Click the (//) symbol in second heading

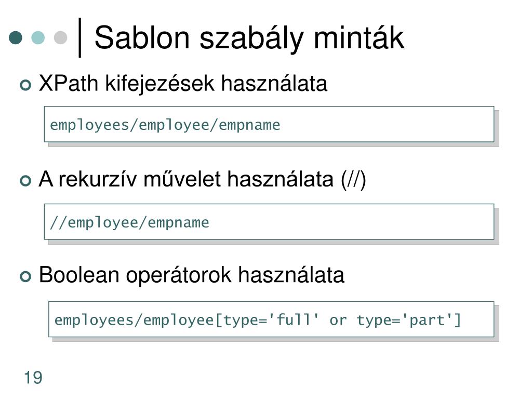(x=353, y=180)
